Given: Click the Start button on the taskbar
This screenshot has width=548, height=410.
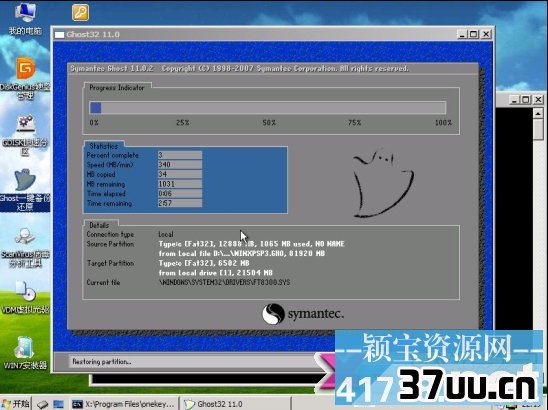Looking at the screenshot, I should [x=16, y=404].
